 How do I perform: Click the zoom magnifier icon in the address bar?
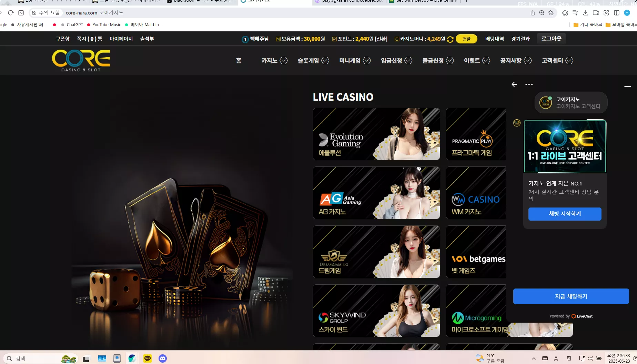click(542, 13)
